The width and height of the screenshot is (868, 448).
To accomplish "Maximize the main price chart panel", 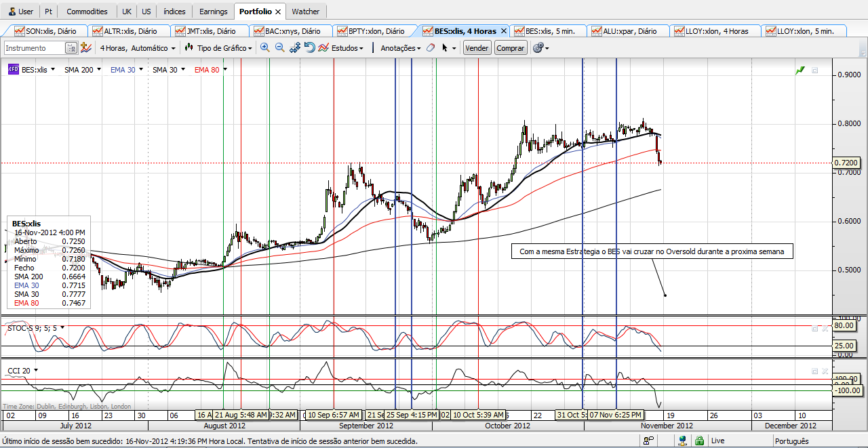I will pos(815,70).
